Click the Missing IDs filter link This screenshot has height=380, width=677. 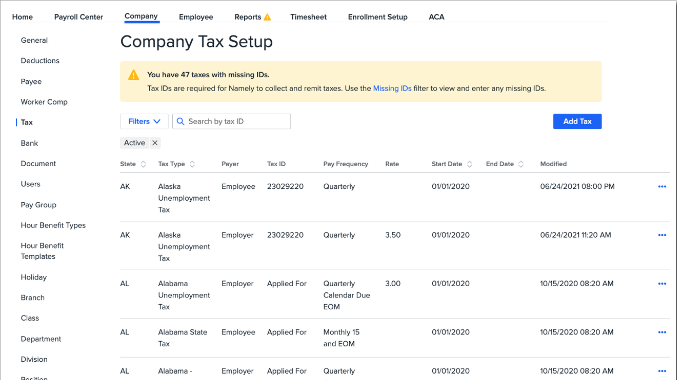tap(392, 88)
